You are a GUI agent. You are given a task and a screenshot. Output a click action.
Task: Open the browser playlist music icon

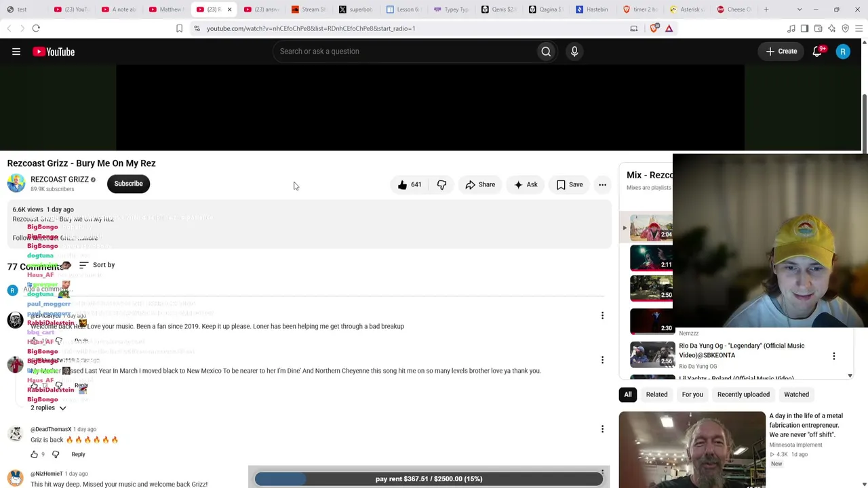tap(791, 28)
